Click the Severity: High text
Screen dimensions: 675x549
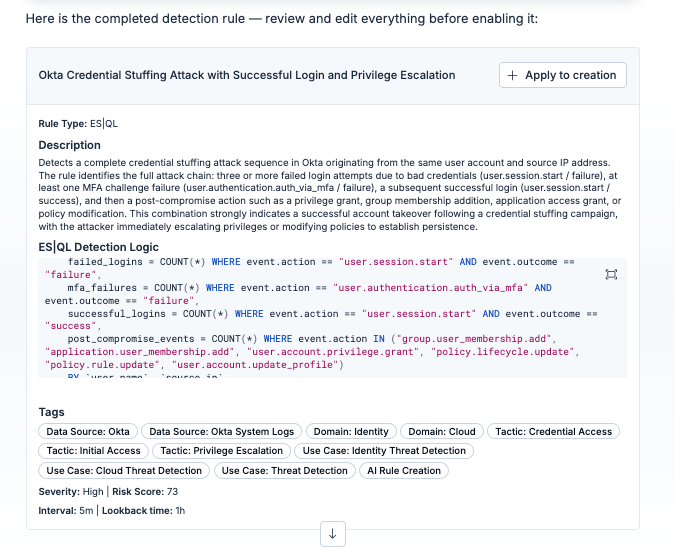71,492
